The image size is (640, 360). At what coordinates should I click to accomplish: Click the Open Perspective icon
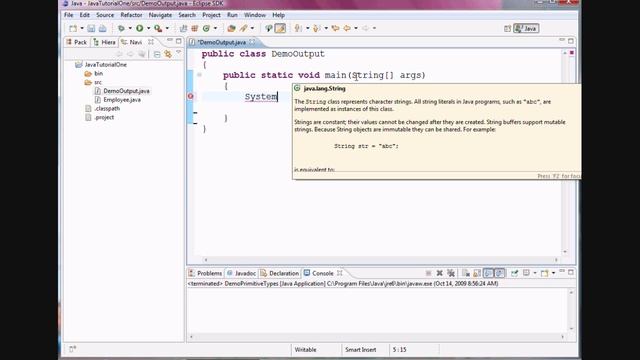[x=507, y=28]
